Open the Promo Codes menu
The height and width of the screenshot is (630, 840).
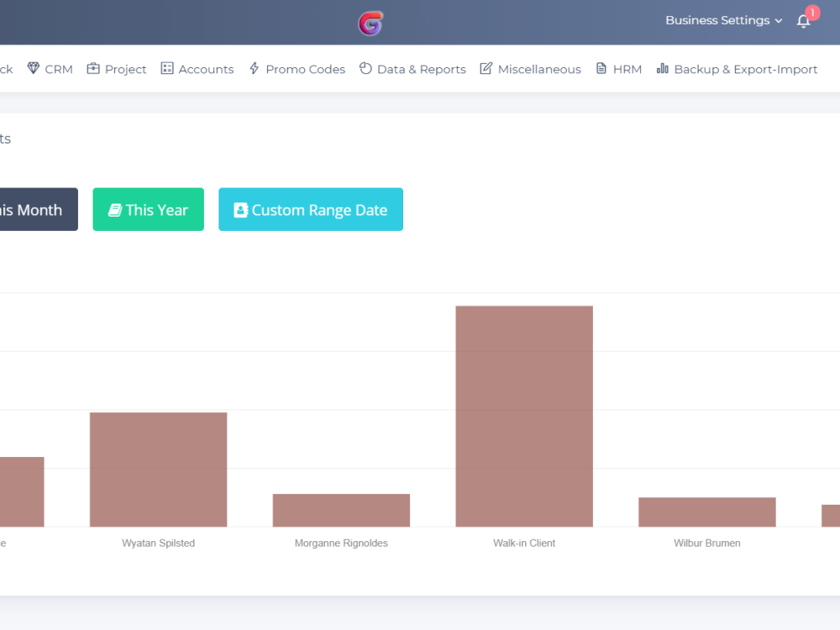click(297, 69)
